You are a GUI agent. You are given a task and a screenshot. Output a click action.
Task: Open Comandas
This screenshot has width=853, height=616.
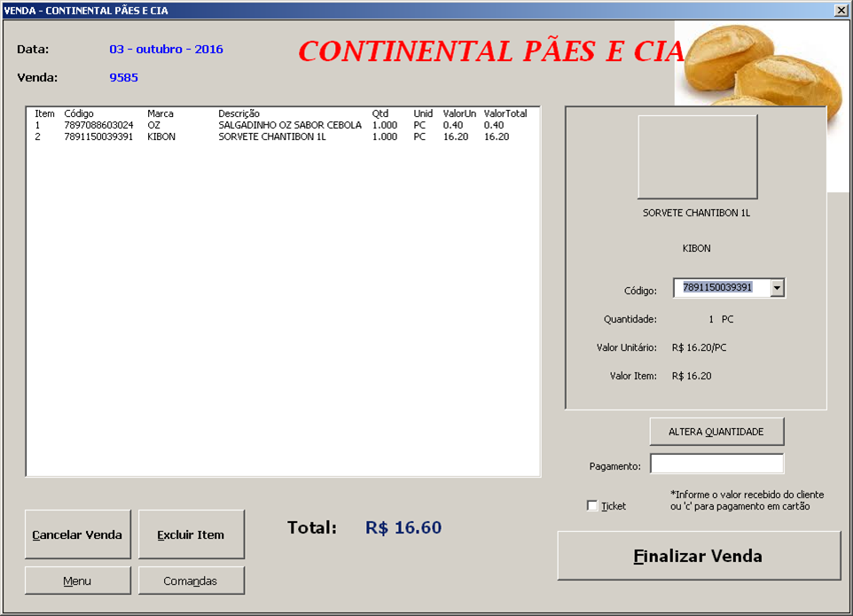[191, 581]
